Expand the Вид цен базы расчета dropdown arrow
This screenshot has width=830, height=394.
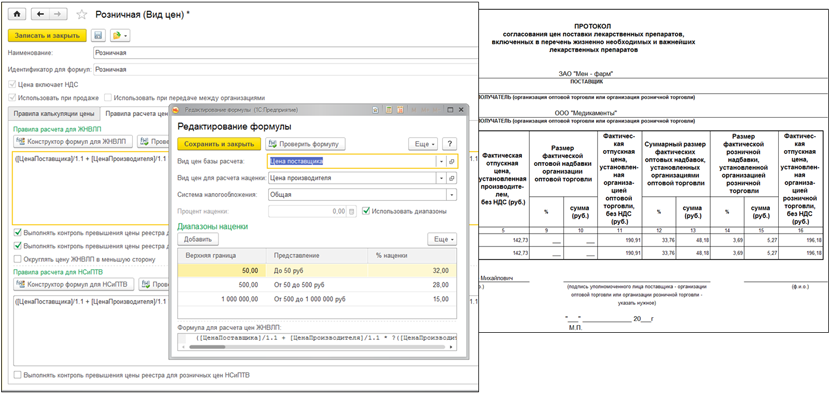click(x=441, y=161)
